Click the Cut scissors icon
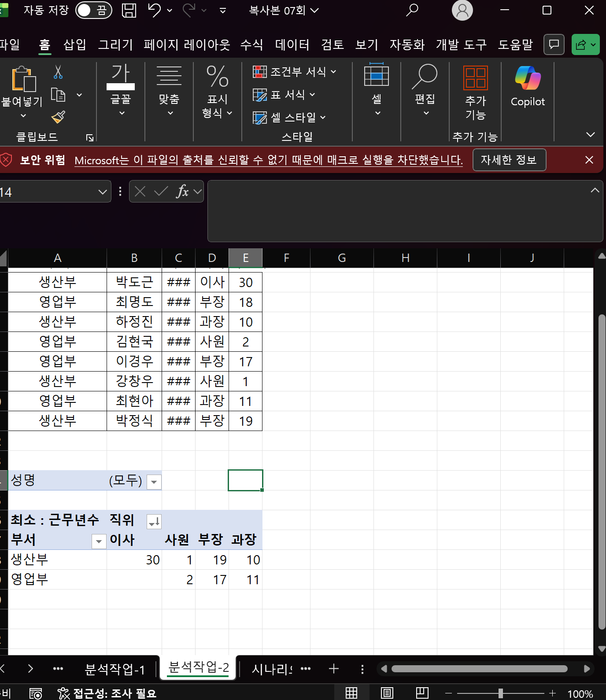 tap(58, 72)
